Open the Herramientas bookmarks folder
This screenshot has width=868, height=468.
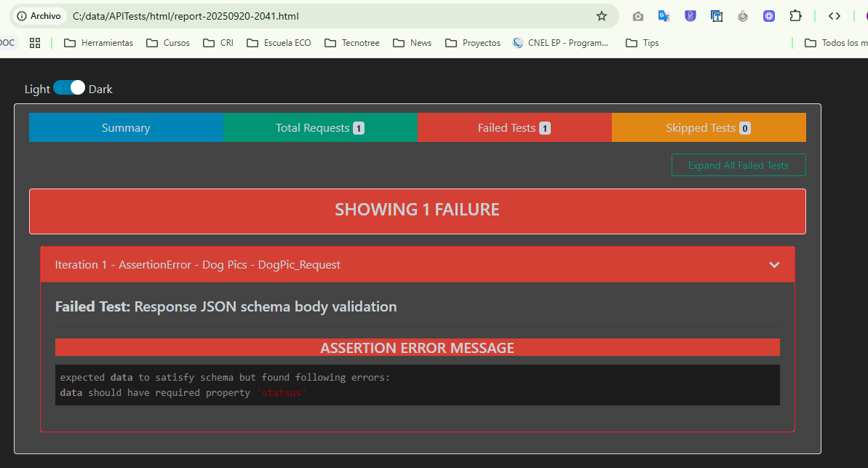click(x=99, y=43)
